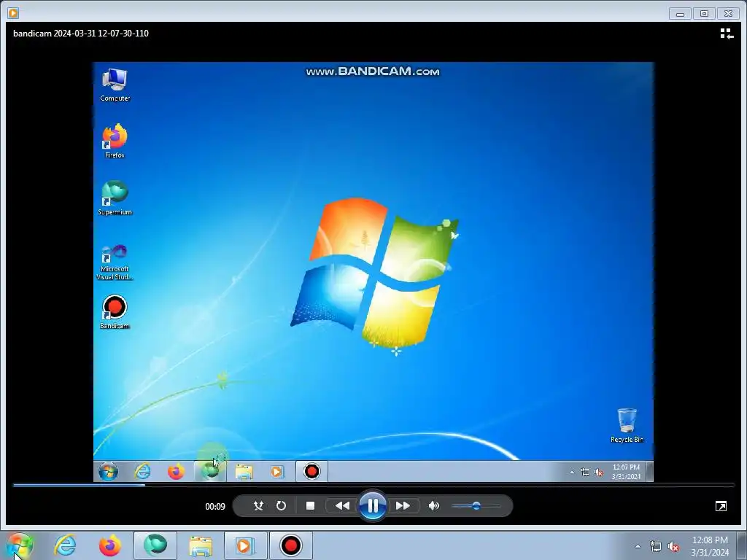Click the video seek bar
This screenshot has width=747, height=560.
click(373, 485)
